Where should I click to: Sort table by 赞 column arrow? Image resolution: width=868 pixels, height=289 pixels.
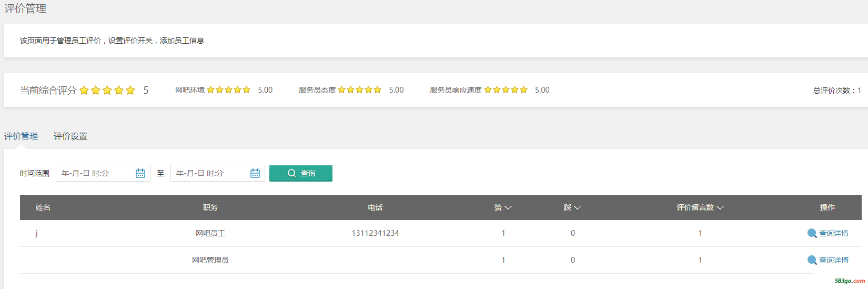(x=508, y=208)
